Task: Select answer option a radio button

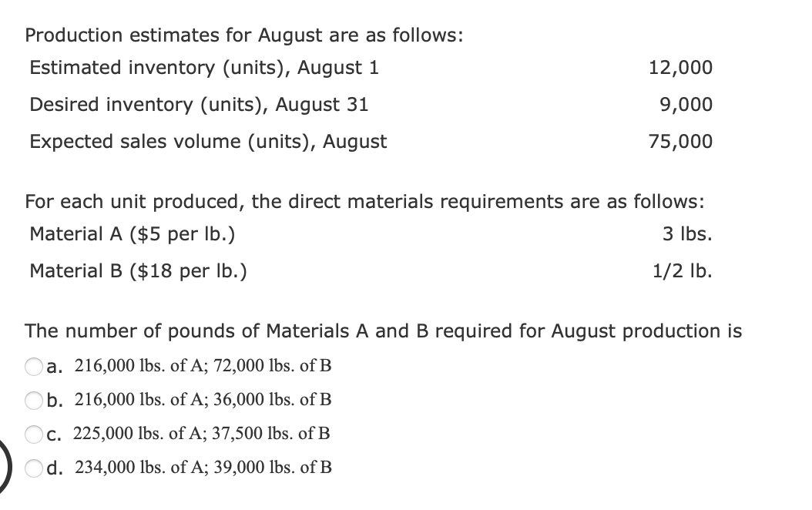Action: point(32,367)
